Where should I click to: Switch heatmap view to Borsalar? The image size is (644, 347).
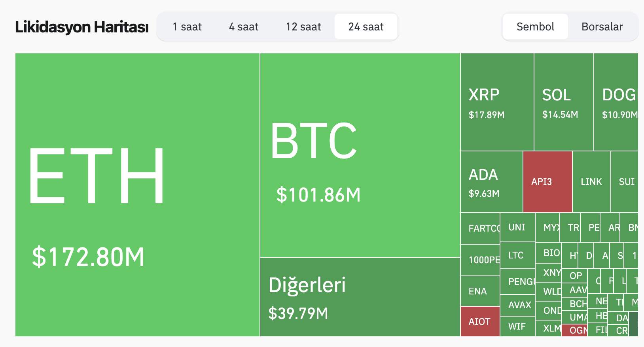pyautogui.click(x=602, y=27)
